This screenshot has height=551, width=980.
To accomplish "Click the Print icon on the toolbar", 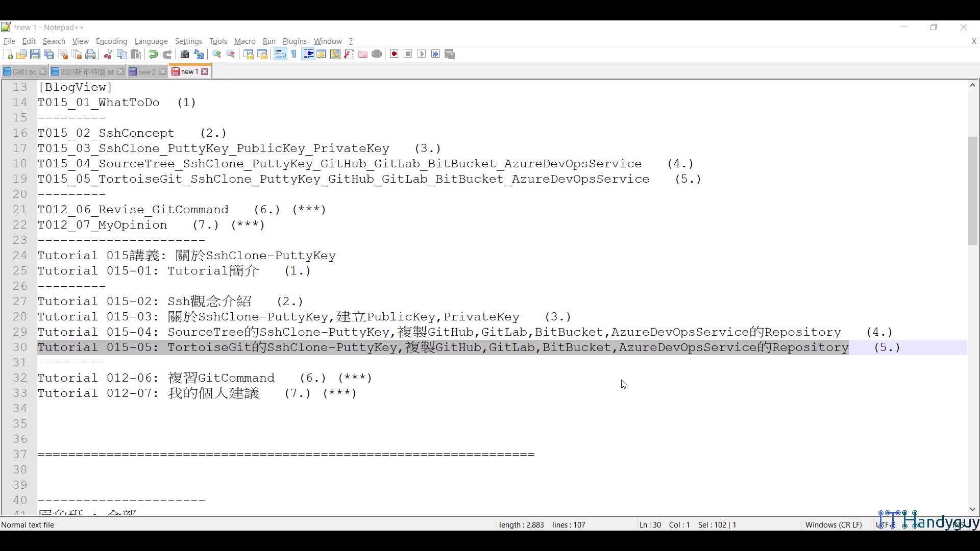I will coord(90,54).
